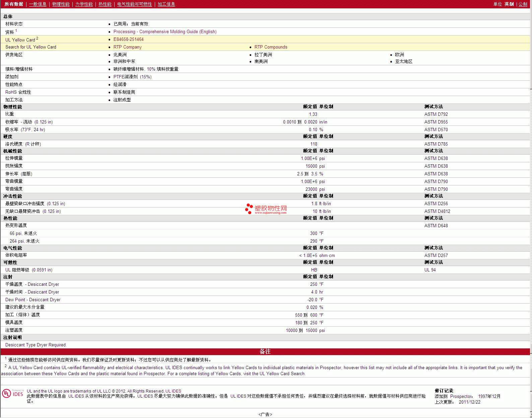Click the 塑胶物性网 site logo

[x=266, y=209]
